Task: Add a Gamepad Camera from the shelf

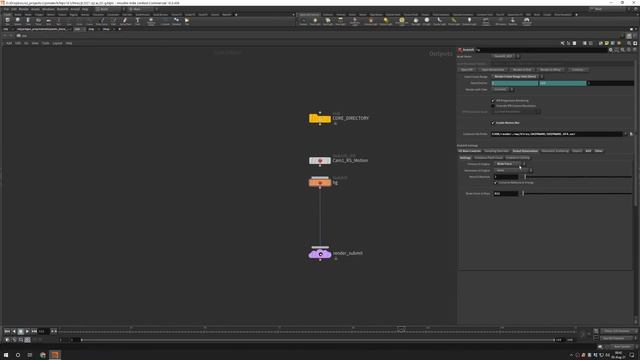Action: [527, 21]
